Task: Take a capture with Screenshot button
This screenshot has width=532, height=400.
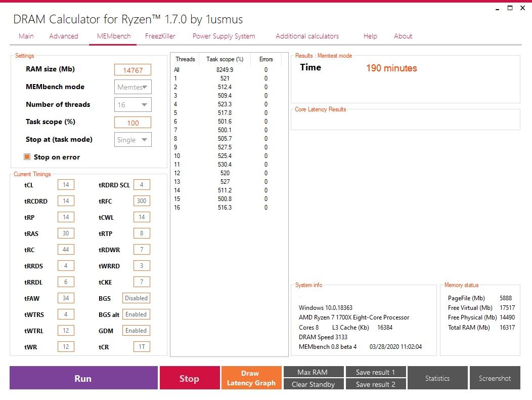Action: pos(495,378)
